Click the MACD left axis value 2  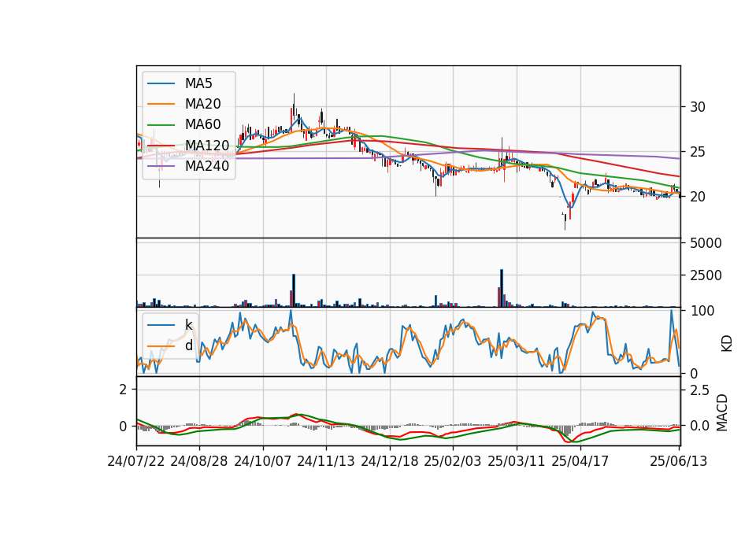123,390
